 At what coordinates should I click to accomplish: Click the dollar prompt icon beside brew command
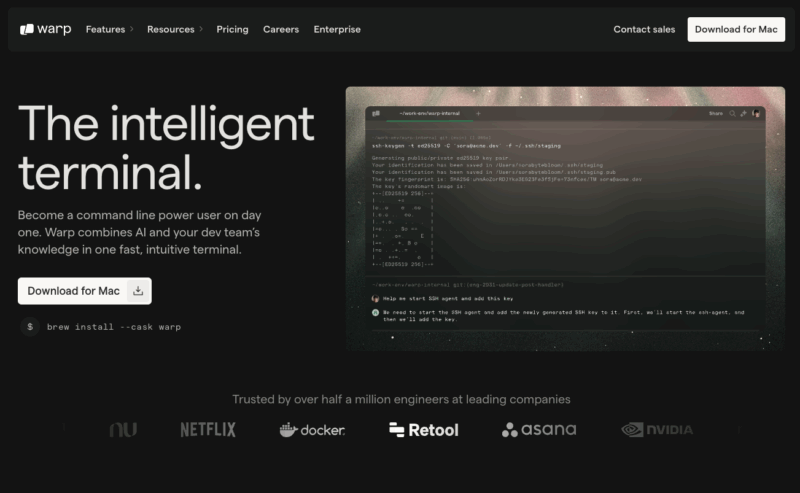30,327
